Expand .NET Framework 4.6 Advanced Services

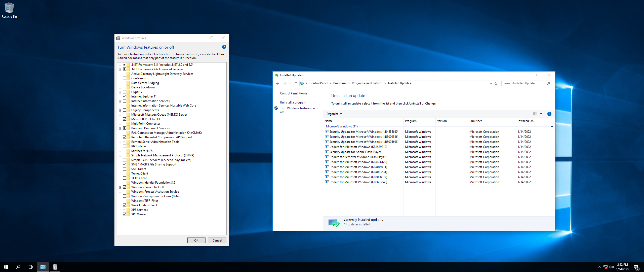120,70
